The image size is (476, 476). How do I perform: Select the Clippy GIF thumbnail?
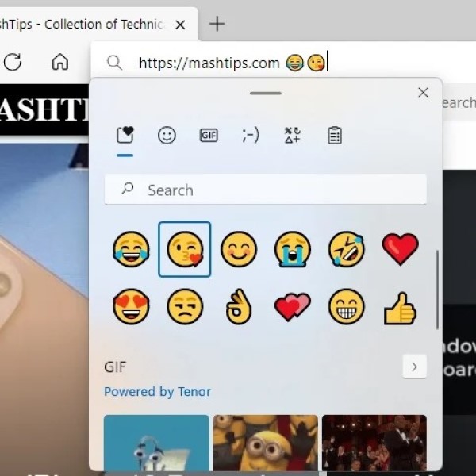[156, 443]
